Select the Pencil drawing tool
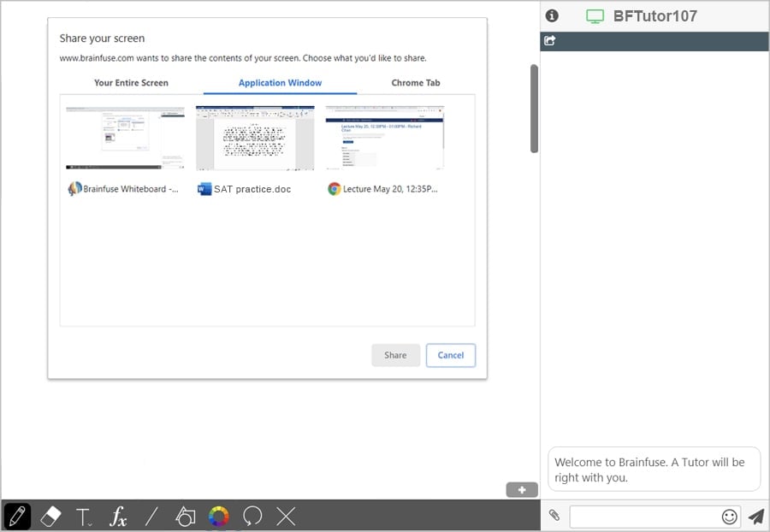Image resolution: width=770 pixels, height=532 pixels. (x=17, y=516)
